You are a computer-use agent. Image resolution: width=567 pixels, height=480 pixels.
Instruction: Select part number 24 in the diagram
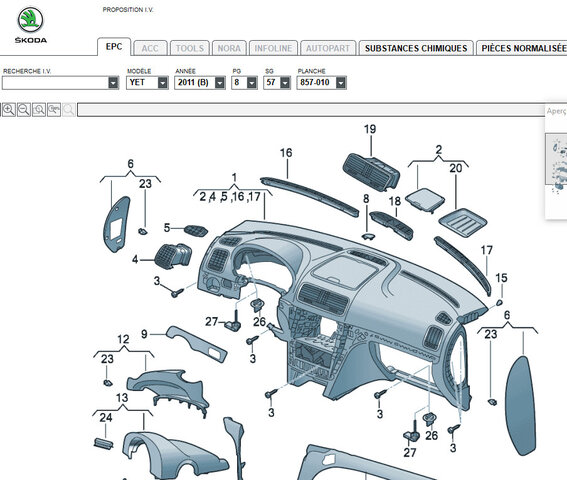click(106, 418)
